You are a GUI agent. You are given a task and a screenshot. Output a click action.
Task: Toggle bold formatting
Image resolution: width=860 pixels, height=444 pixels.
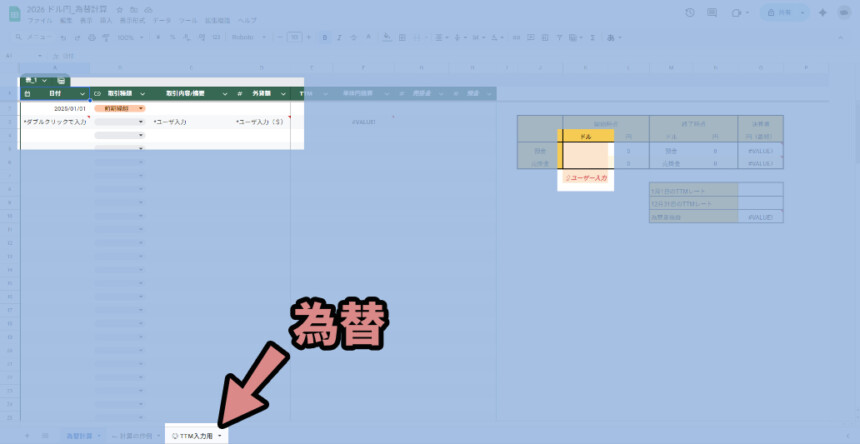325,37
